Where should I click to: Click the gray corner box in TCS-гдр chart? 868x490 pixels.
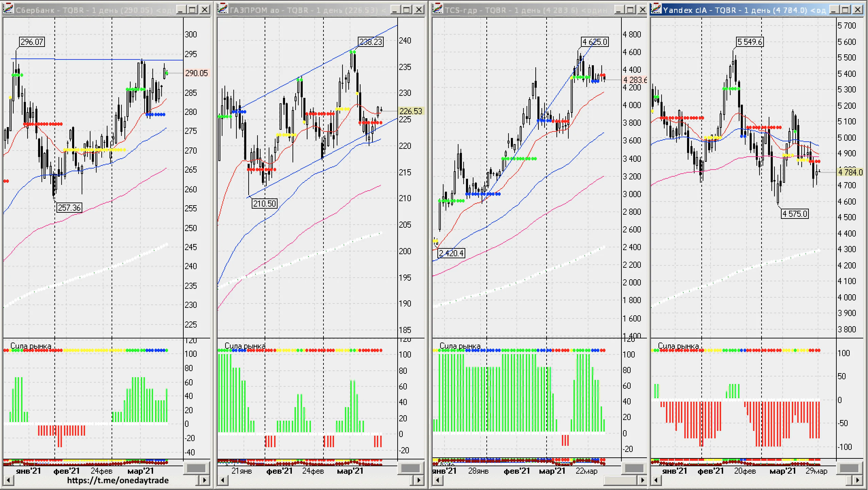click(634, 468)
